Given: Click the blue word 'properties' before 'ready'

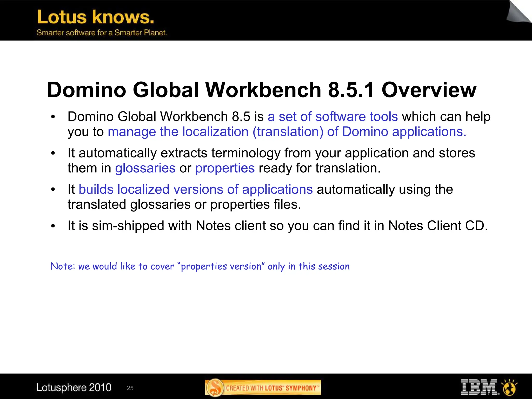Looking at the screenshot, I should (x=225, y=168).
